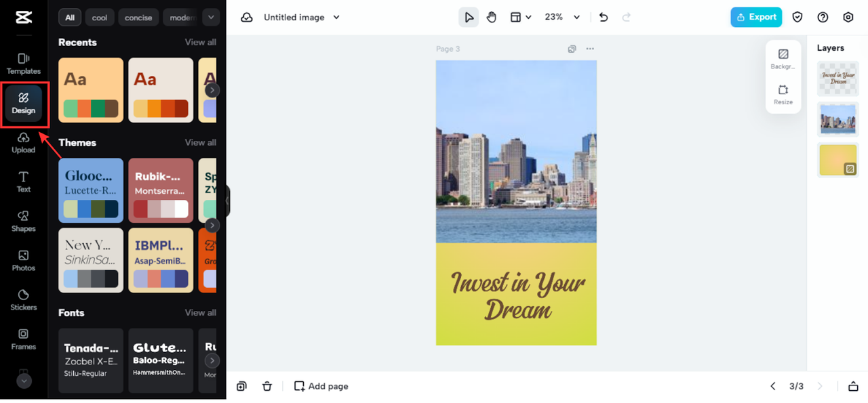Open the pages overview icon
Viewport: 868px width, 403px height.
click(x=853, y=386)
